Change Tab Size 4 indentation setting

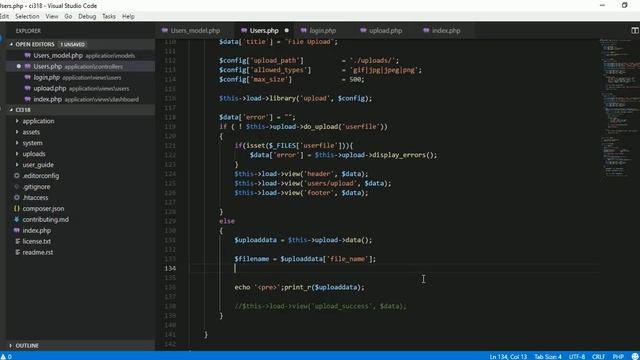[548, 356]
